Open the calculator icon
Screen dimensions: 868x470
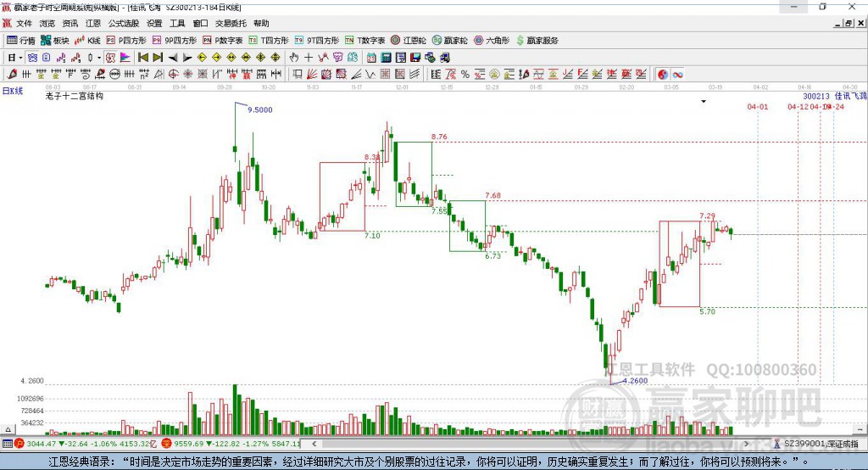point(387,58)
